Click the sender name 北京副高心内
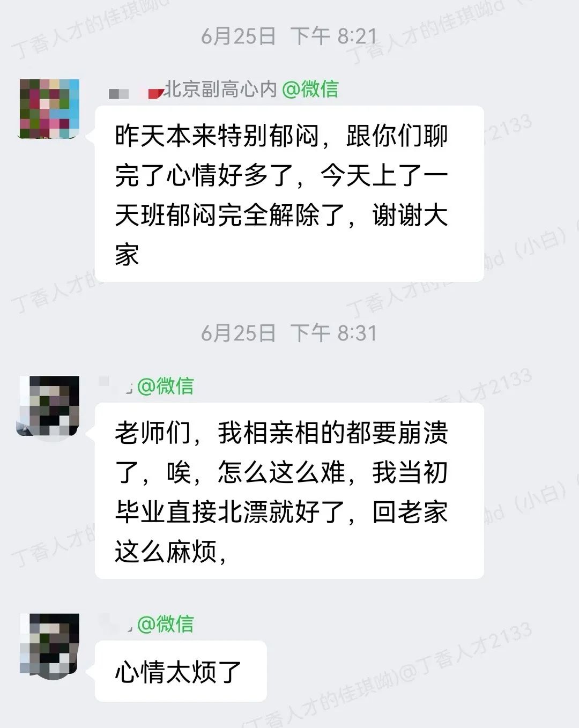The image size is (579, 728). click(x=220, y=89)
